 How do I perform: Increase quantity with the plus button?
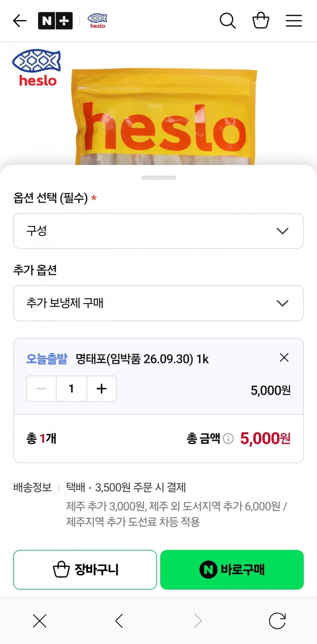pos(101,388)
